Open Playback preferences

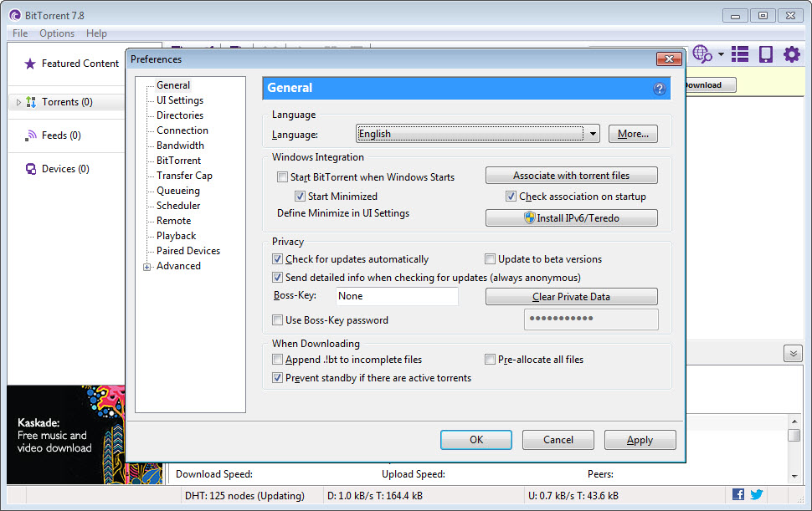176,235
